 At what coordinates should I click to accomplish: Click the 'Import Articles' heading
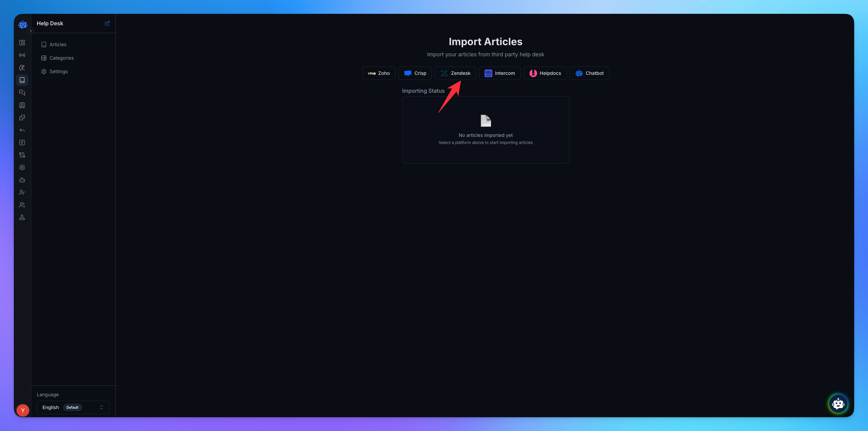(x=486, y=41)
